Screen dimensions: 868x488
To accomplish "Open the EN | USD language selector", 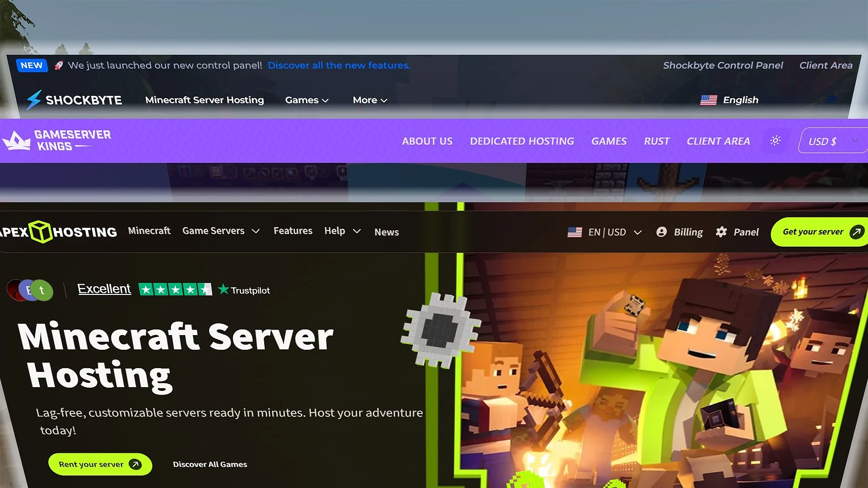I will point(605,232).
